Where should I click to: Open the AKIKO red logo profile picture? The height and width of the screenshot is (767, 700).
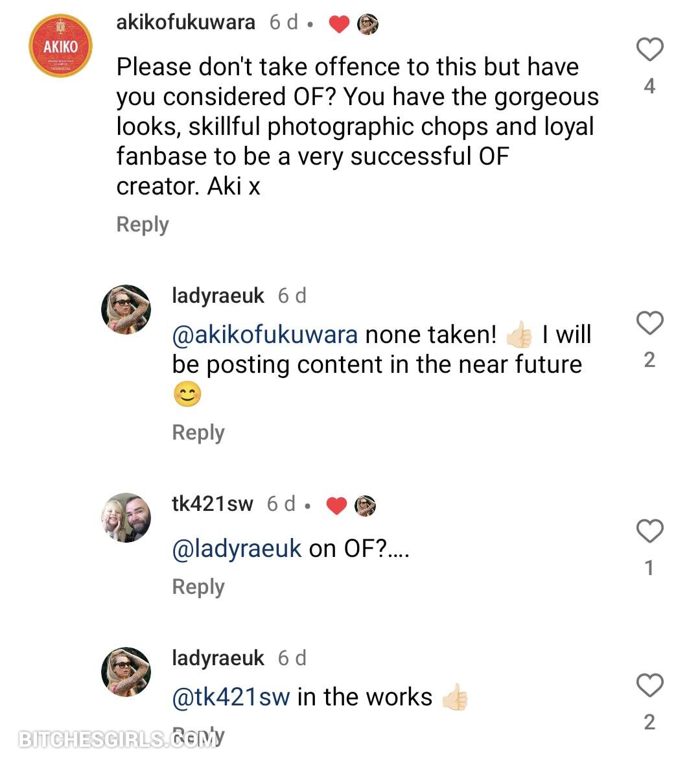click(61, 47)
